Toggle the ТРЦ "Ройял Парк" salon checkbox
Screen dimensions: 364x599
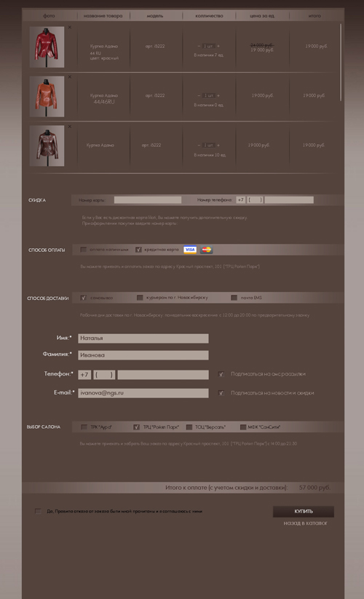[136, 427]
